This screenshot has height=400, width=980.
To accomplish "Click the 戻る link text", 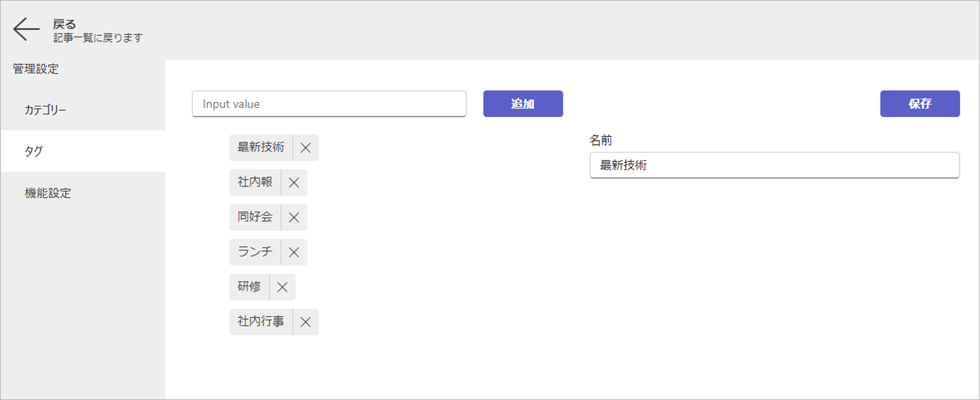I will (x=64, y=24).
